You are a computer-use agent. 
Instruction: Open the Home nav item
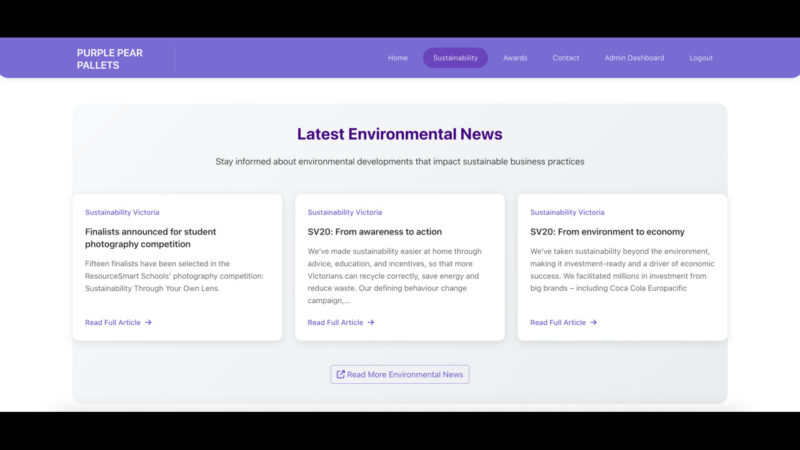point(397,58)
